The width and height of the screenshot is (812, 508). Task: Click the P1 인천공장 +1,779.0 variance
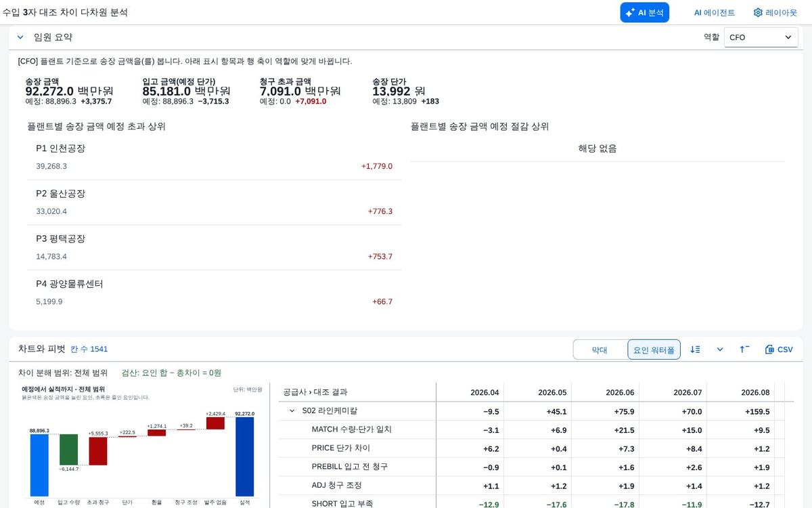point(377,166)
